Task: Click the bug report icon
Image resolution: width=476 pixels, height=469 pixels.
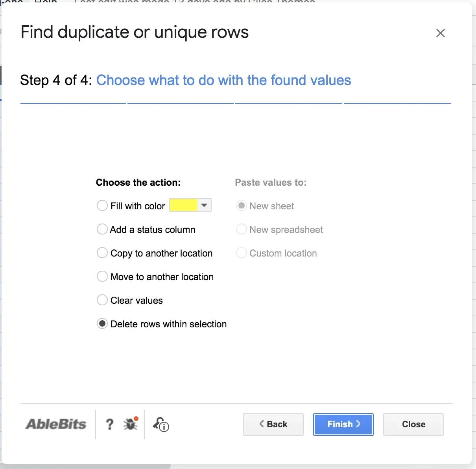Action: coord(131,424)
